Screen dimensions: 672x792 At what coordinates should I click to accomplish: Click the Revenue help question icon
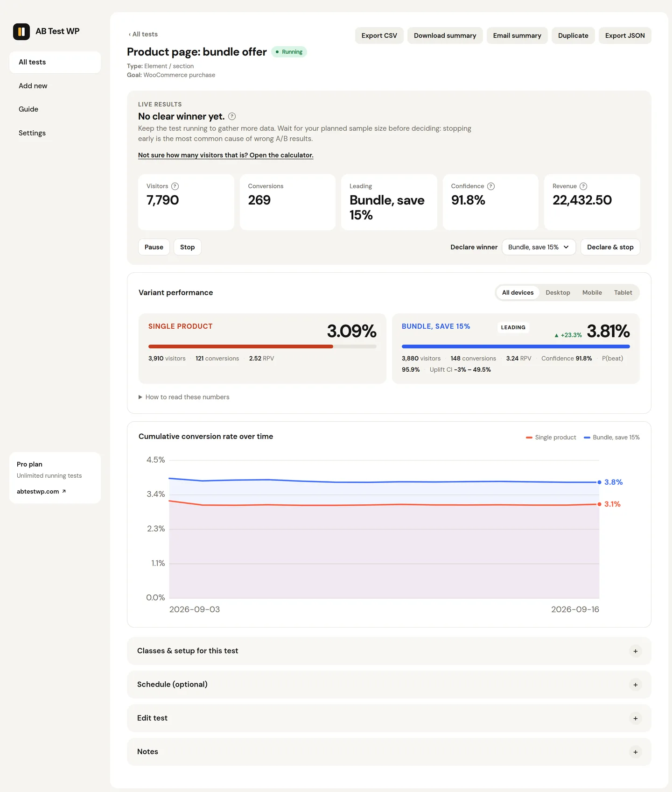(583, 186)
